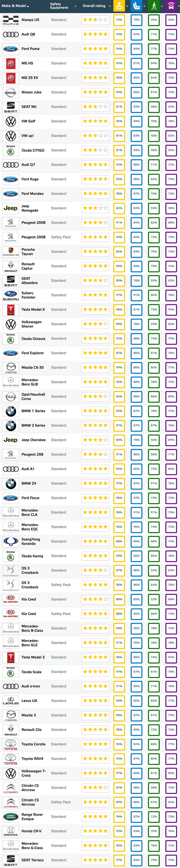Image resolution: width=180 pixels, height=868 pixels.
Task: Open Peugeot 2008 Safety Pack row
Action: coord(90,237)
